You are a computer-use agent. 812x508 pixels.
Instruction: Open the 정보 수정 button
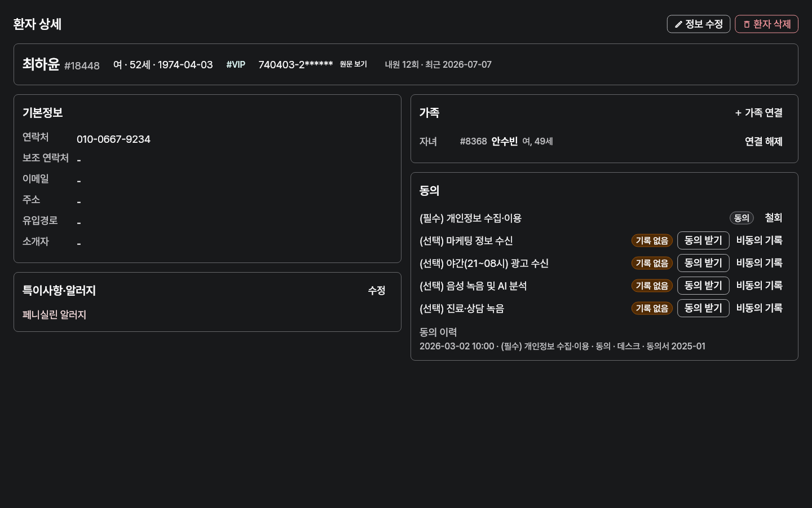(699, 24)
